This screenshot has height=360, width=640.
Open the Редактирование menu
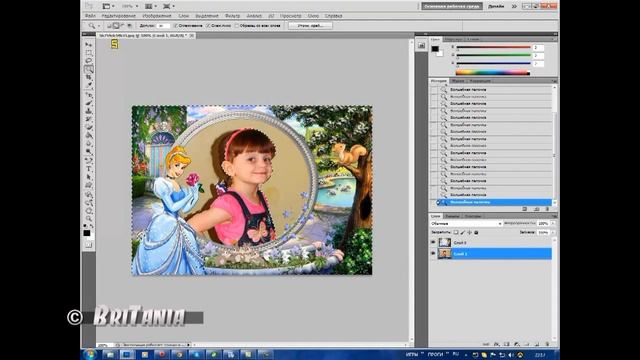point(118,16)
